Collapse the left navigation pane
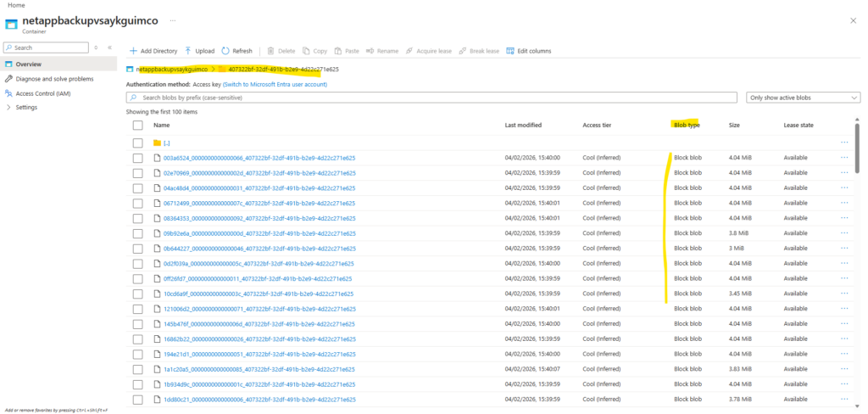Screen dimensions: 868x414 pos(108,48)
